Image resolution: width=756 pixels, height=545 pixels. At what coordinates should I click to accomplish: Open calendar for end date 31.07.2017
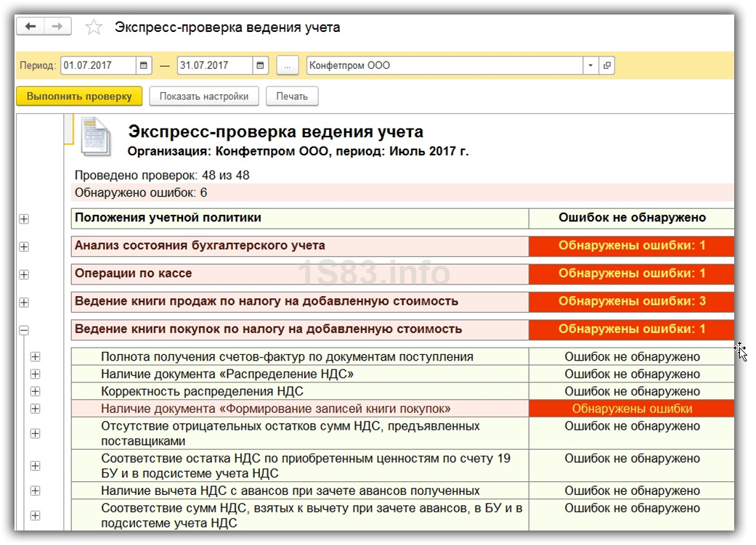point(261,65)
